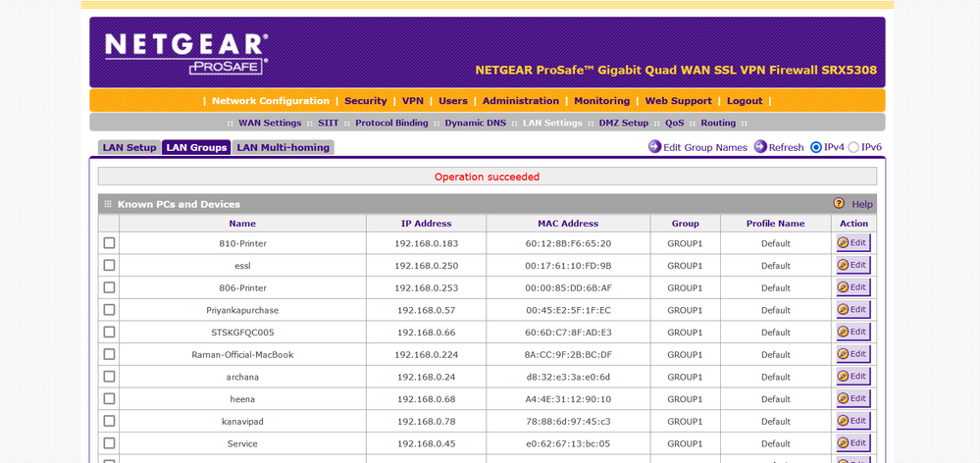980x463 pixels.
Task: Edit the Raman-Official-MacBook device entry
Action: click(853, 354)
